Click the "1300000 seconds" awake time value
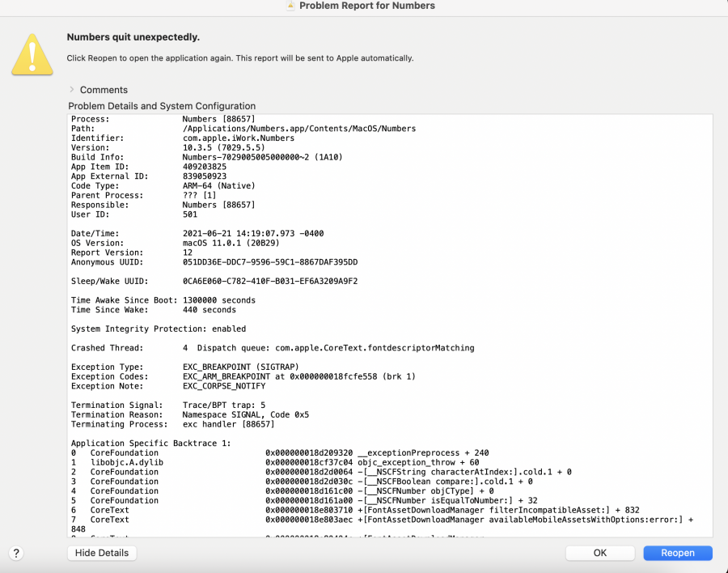 coord(218,300)
